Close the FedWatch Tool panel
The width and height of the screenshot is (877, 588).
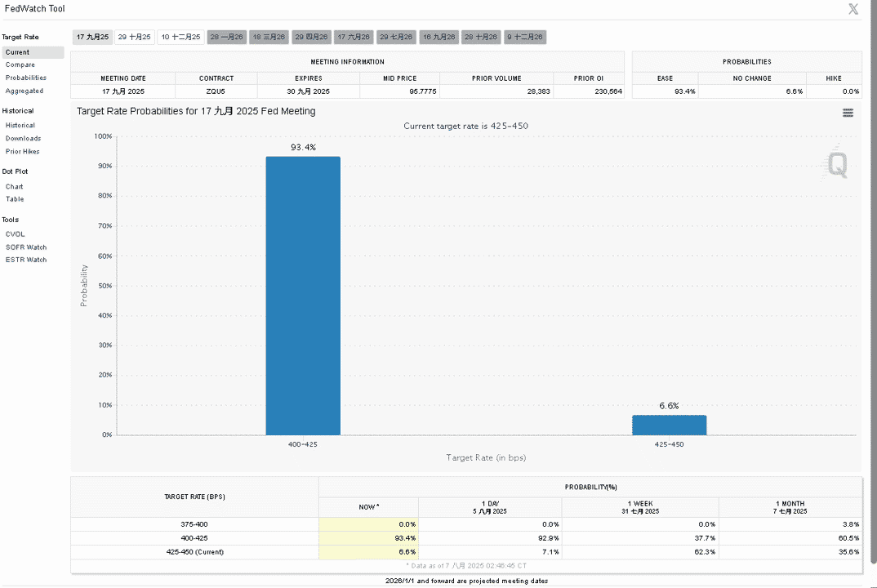pos(853,9)
